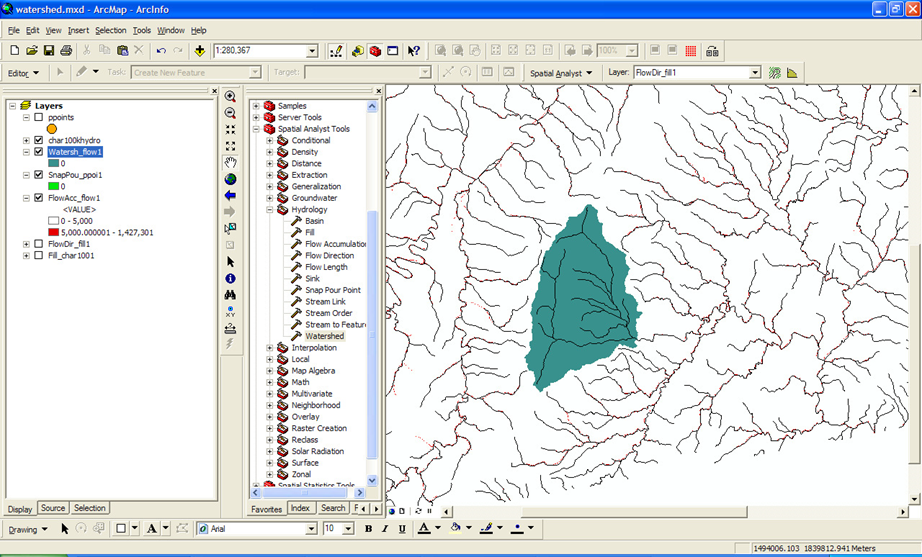Close the ArcToolbox panel
Screen dimensions: 922x557
pyautogui.click(x=378, y=91)
